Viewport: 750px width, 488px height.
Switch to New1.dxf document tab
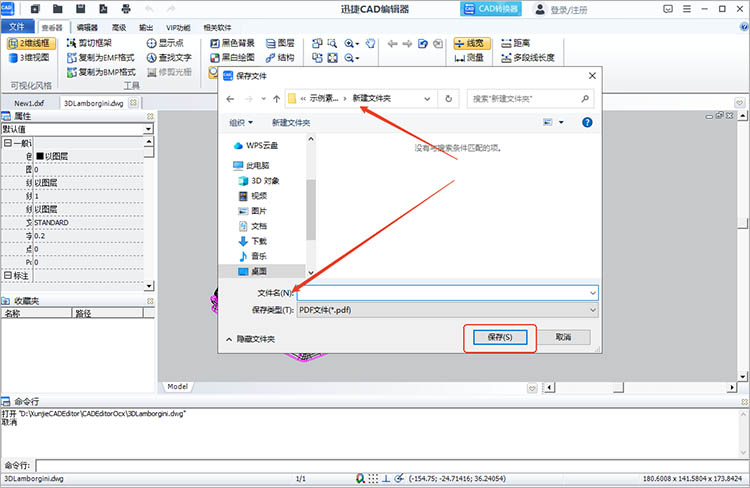[x=29, y=103]
